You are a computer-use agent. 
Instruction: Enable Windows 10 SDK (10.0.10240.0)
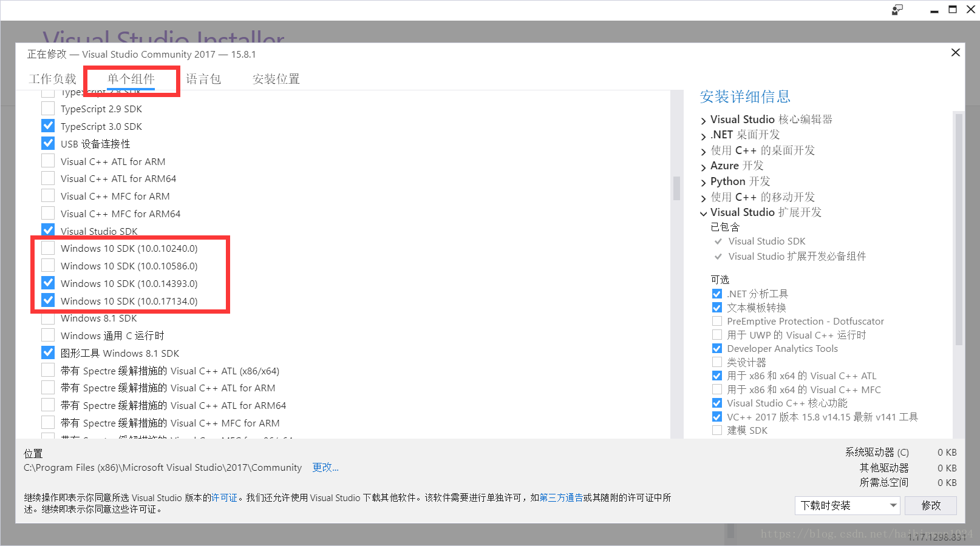click(x=48, y=248)
